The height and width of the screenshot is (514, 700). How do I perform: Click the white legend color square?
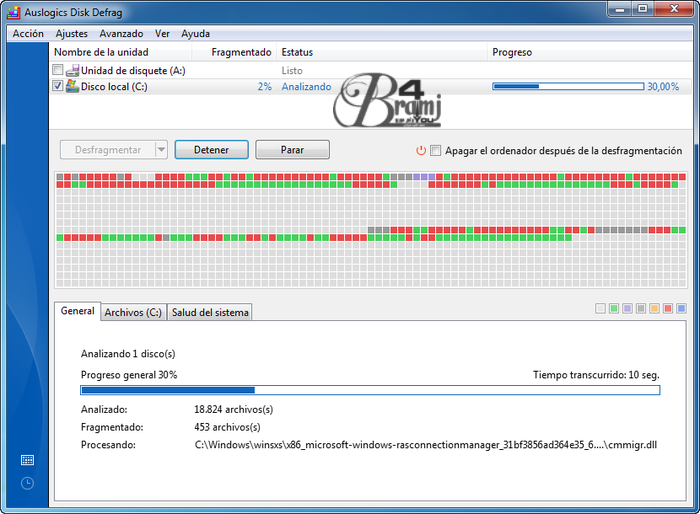click(x=600, y=308)
